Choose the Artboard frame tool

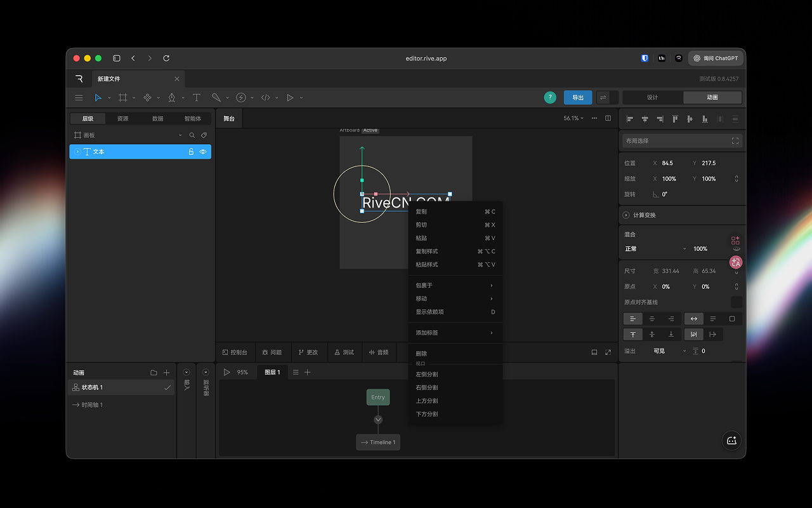point(123,98)
